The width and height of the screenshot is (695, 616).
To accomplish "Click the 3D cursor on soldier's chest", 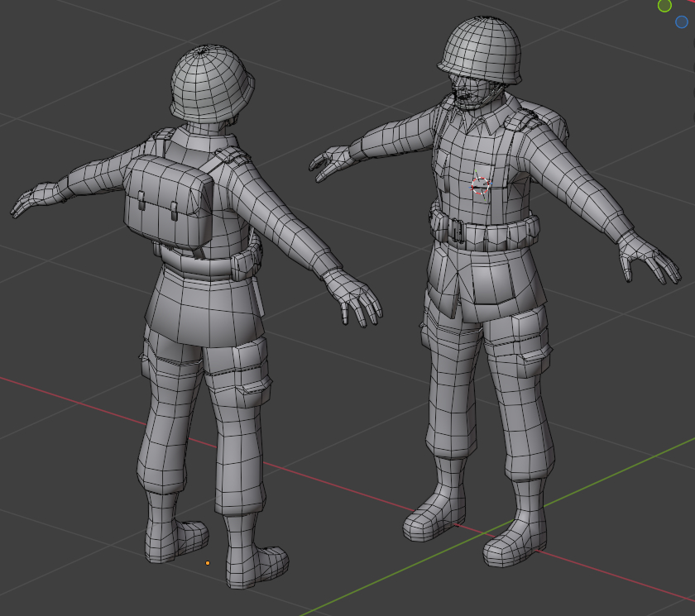I will (481, 186).
